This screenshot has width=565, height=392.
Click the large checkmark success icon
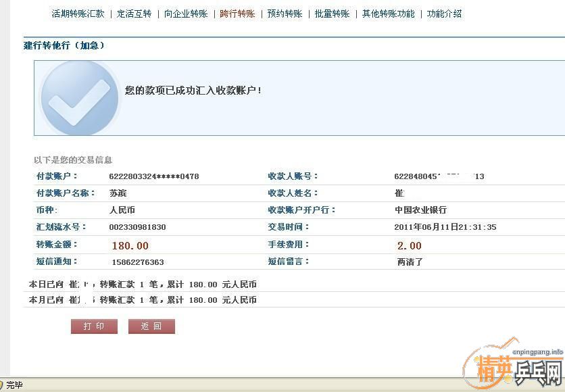pos(80,99)
